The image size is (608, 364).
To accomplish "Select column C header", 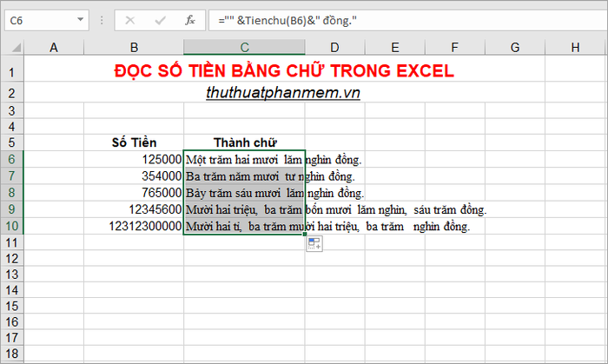I will 244,47.
